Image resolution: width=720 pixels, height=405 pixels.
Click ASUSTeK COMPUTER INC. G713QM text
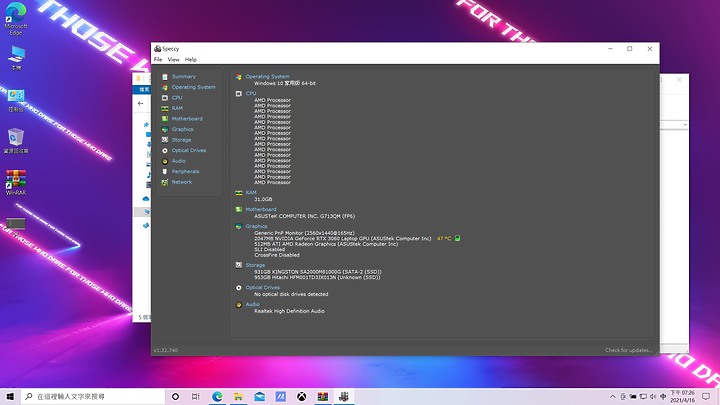tap(304, 216)
